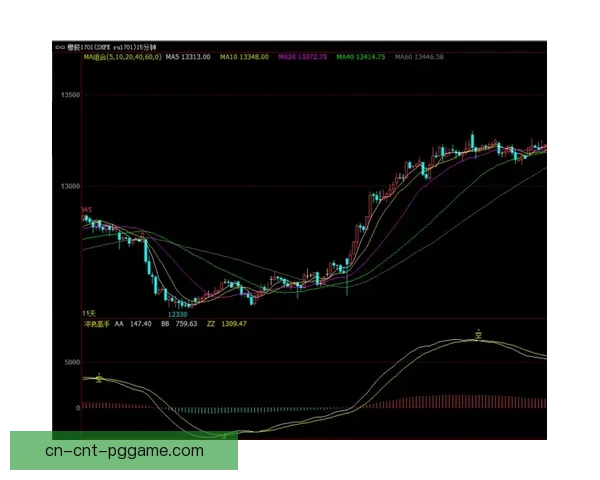Click the sell marker at indicator peak
The image size is (600, 480).
(479, 333)
